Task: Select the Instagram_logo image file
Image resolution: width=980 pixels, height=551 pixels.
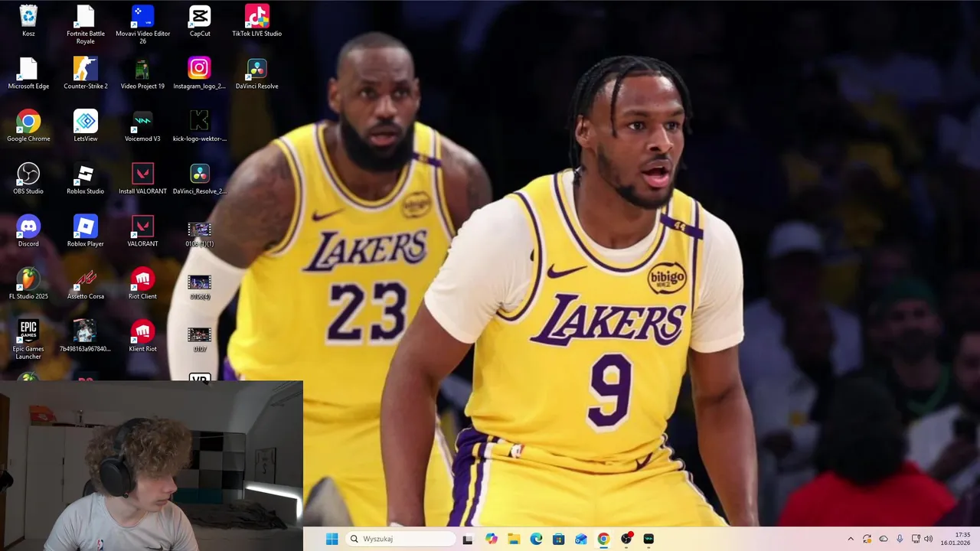Action: point(200,73)
